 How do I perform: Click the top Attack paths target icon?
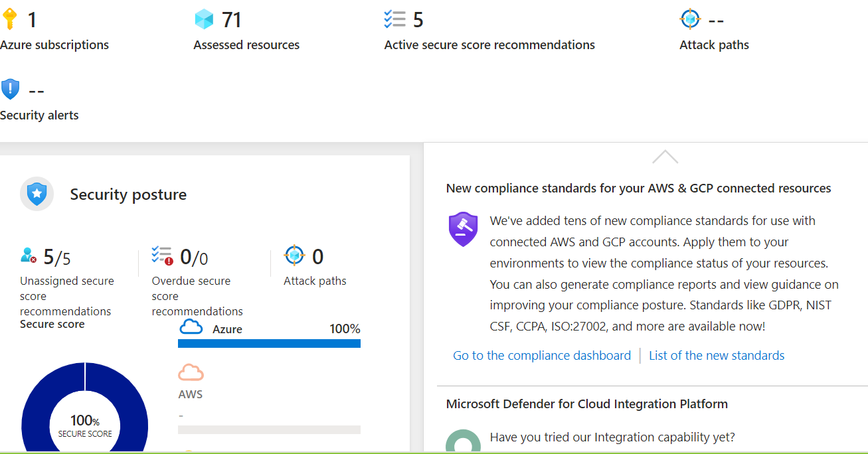[x=691, y=19]
